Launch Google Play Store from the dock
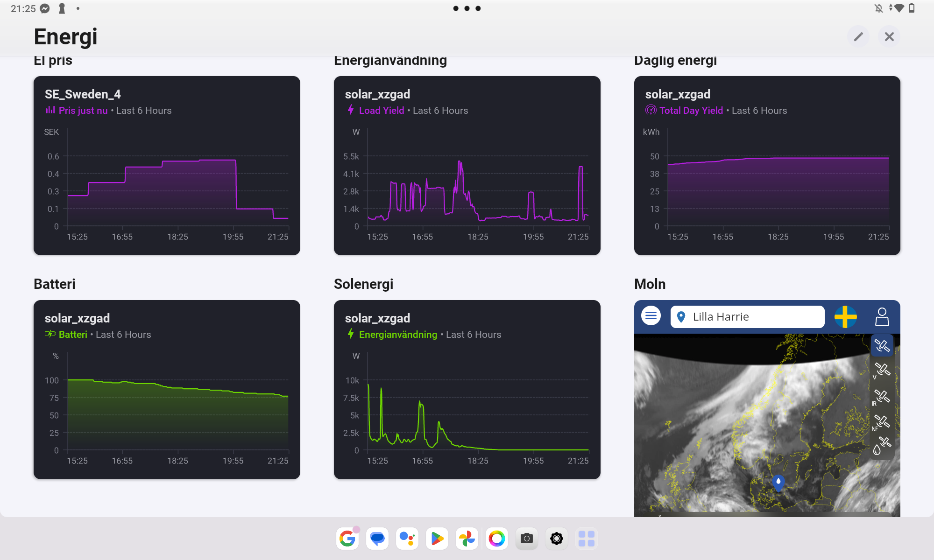This screenshot has height=560, width=934. 437,539
